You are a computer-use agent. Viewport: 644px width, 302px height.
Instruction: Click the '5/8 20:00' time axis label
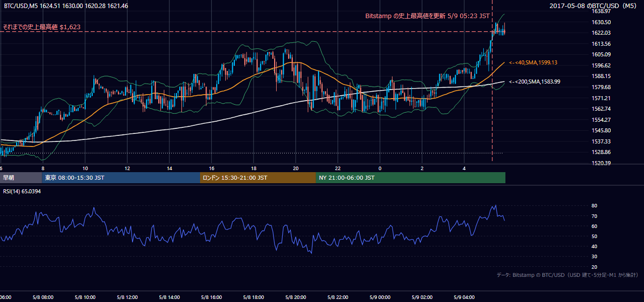point(296,297)
